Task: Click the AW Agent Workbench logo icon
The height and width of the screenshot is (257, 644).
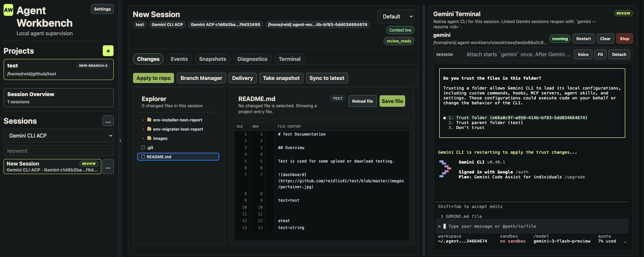Action: click(x=9, y=10)
